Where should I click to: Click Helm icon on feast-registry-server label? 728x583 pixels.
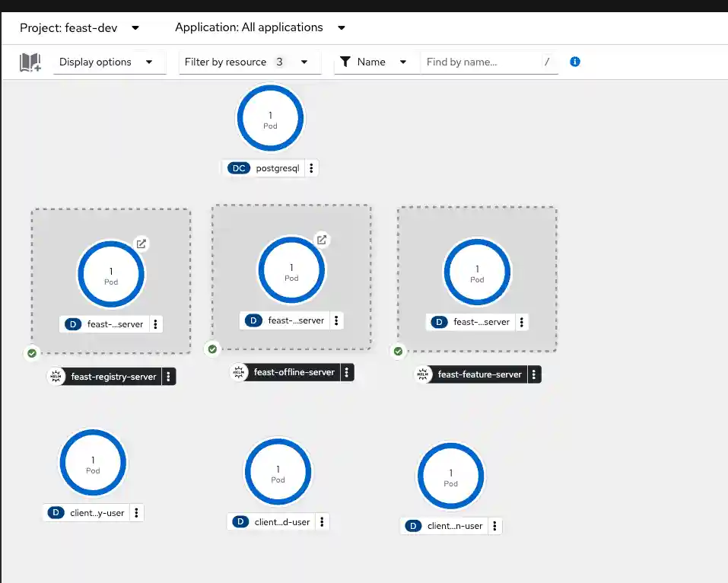coord(56,376)
